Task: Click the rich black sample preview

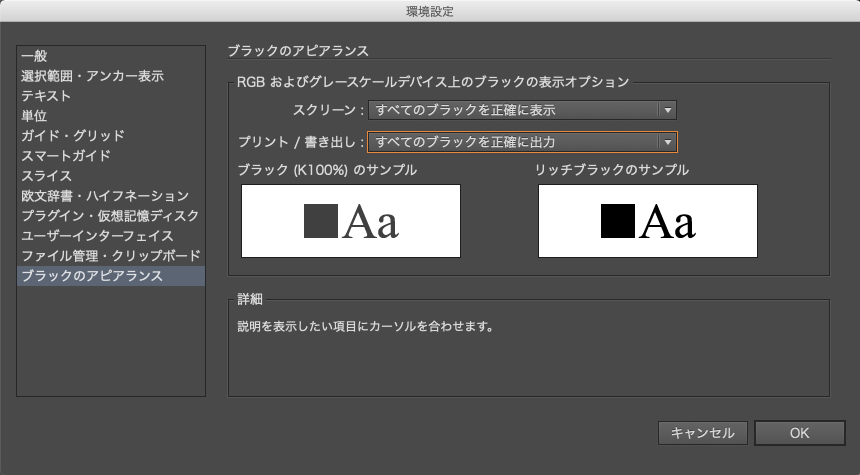Action: [x=648, y=221]
